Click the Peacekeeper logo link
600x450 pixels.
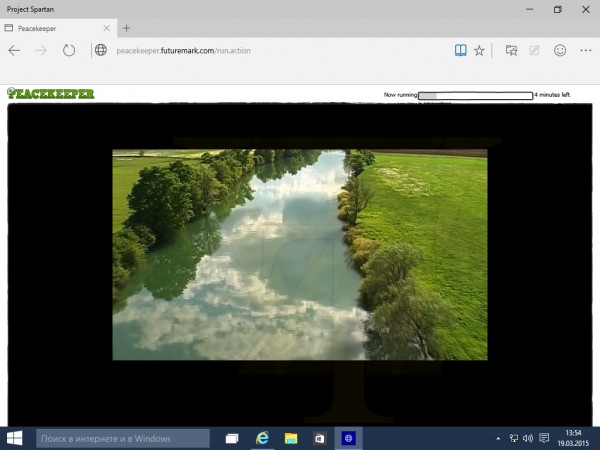(x=51, y=94)
